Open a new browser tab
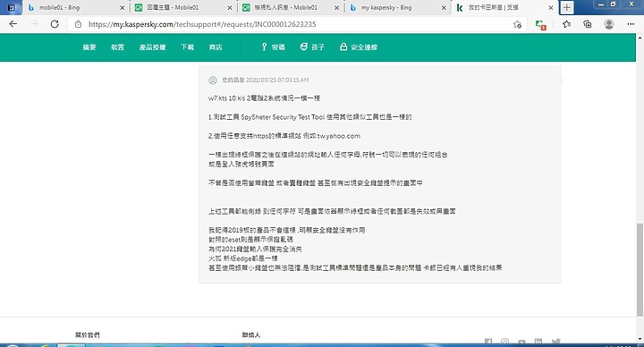The image size is (644, 347). pos(567,7)
